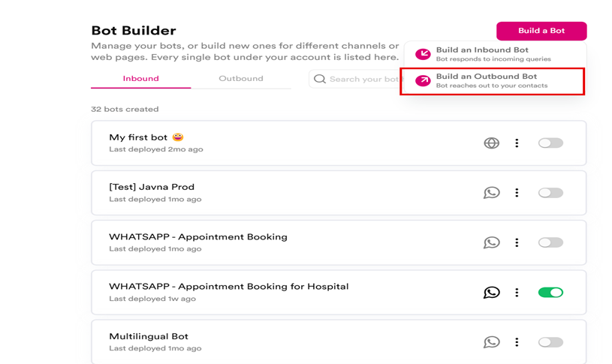Open more options for [Test] Javna Prod
This screenshot has height=364, width=612.
point(517,193)
